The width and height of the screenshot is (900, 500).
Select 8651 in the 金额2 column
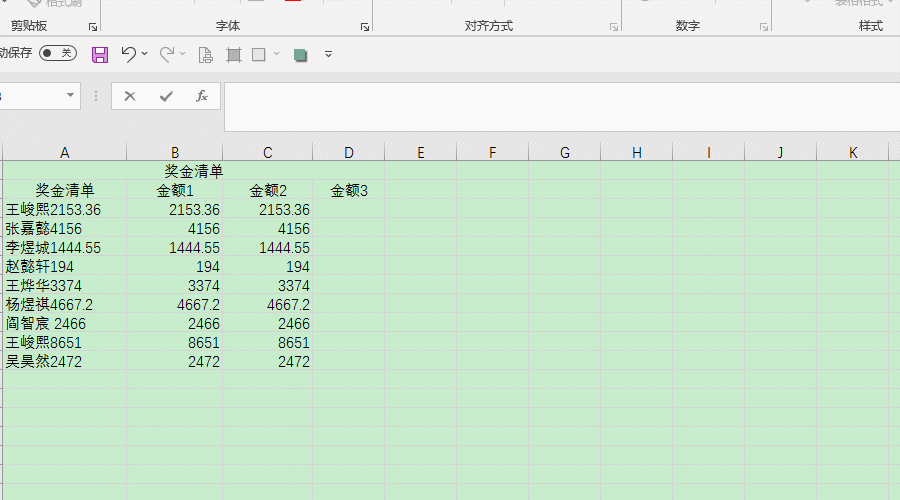pyautogui.click(x=267, y=342)
